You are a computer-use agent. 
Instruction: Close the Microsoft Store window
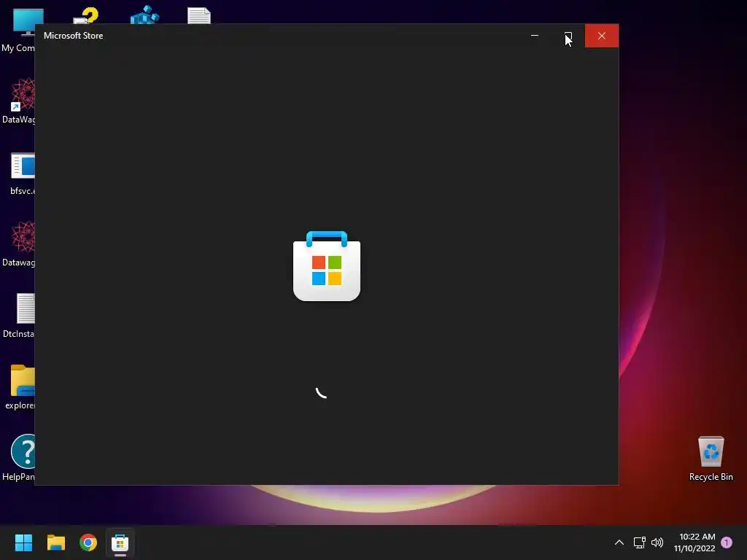click(602, 36)
